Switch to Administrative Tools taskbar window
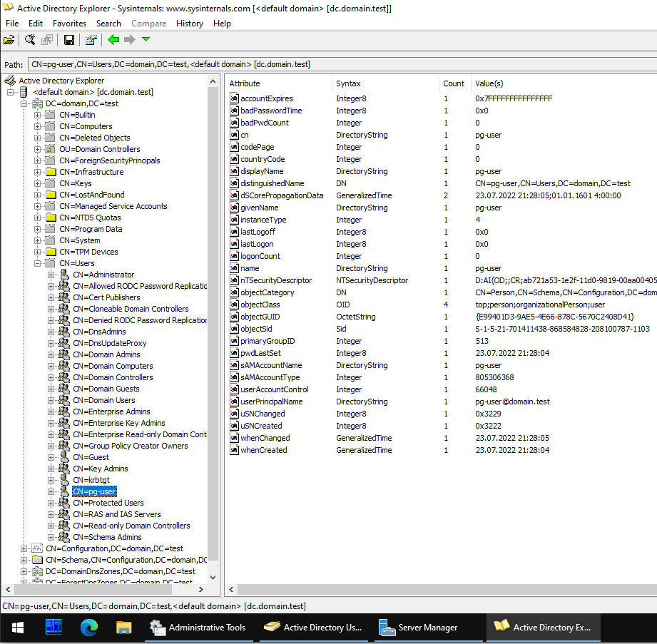Image resolution: width=657 pixels, height=644 pixels. click(200, 627)
